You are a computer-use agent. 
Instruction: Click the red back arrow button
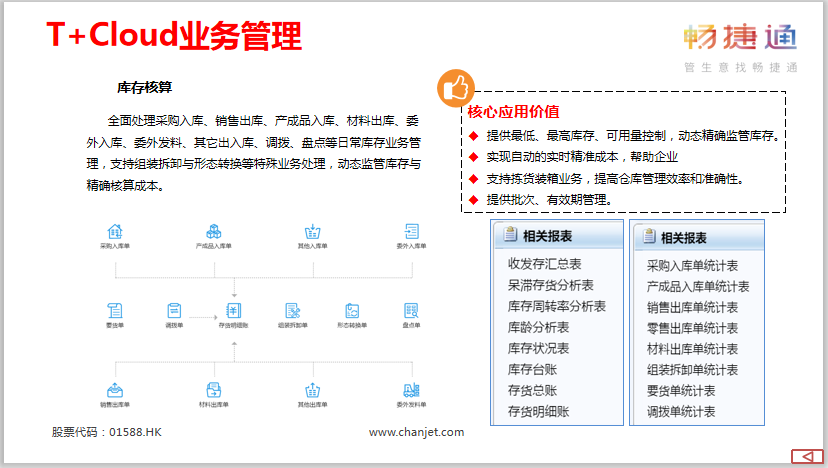[x=807, y=456]
